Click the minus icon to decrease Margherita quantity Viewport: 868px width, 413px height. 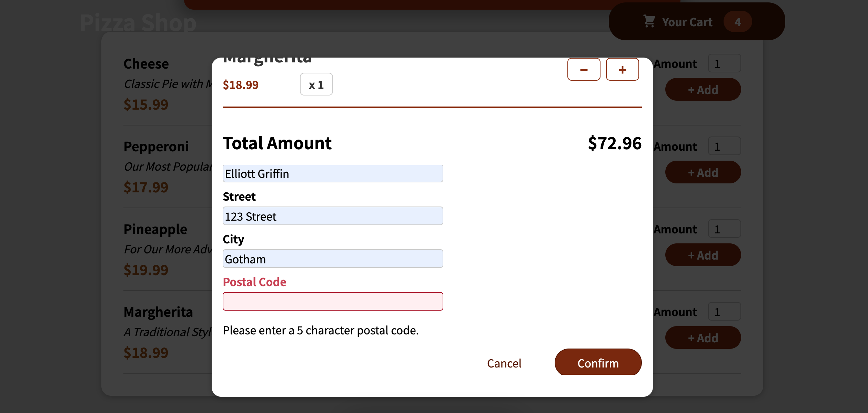[x=584, y=69]
